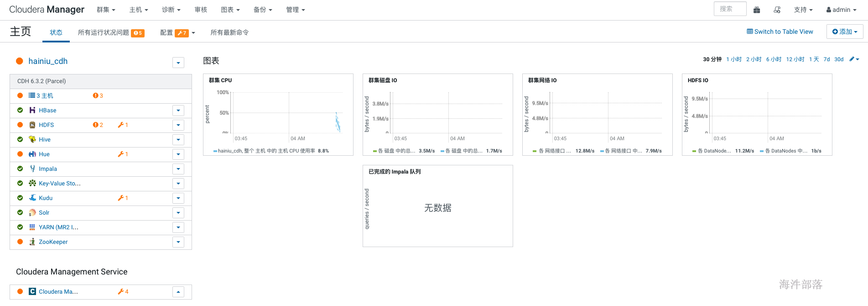Expand the hainiu_cdh cluster actions dropdown

tap(178, 63)
